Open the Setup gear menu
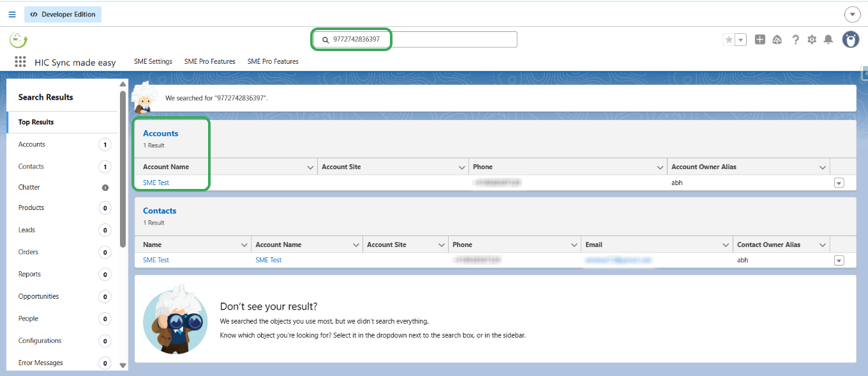868x376 pixels. [x=812, y=40]
